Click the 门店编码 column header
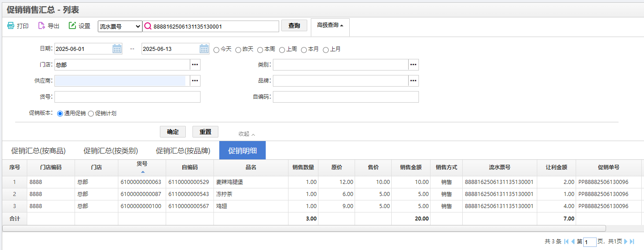Viewport: 644px width, 250px height. [51, 167]
